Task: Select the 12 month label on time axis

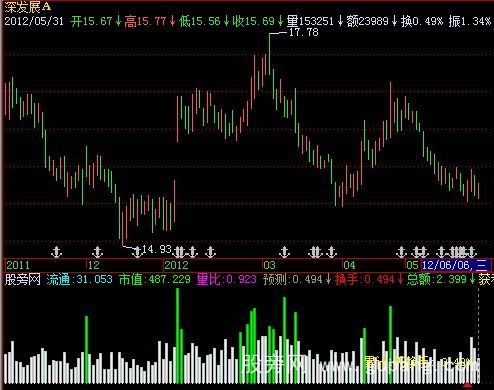Action: pyautogui.click(x=94, y=265)
